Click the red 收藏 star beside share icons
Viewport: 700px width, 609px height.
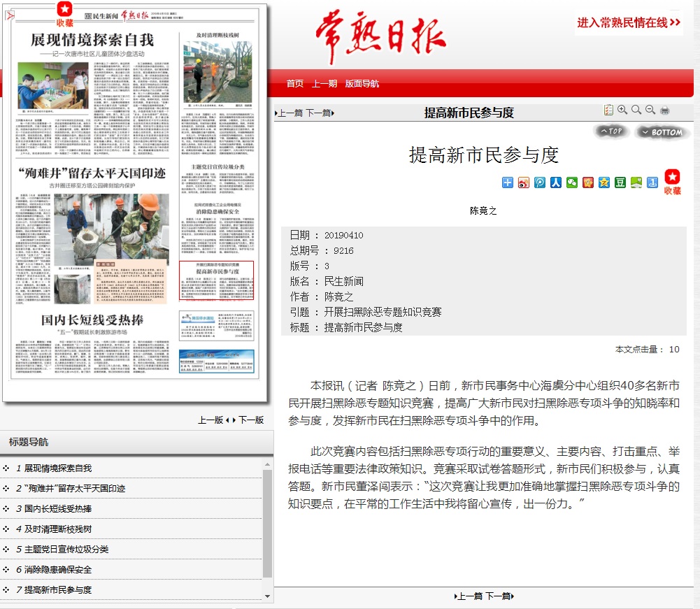(x=672, y=182)
